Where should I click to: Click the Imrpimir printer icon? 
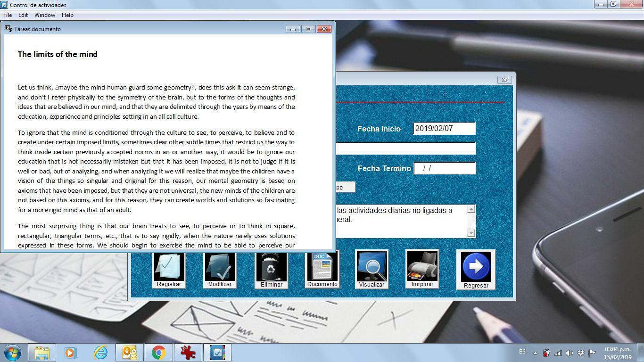click(422, 269)
